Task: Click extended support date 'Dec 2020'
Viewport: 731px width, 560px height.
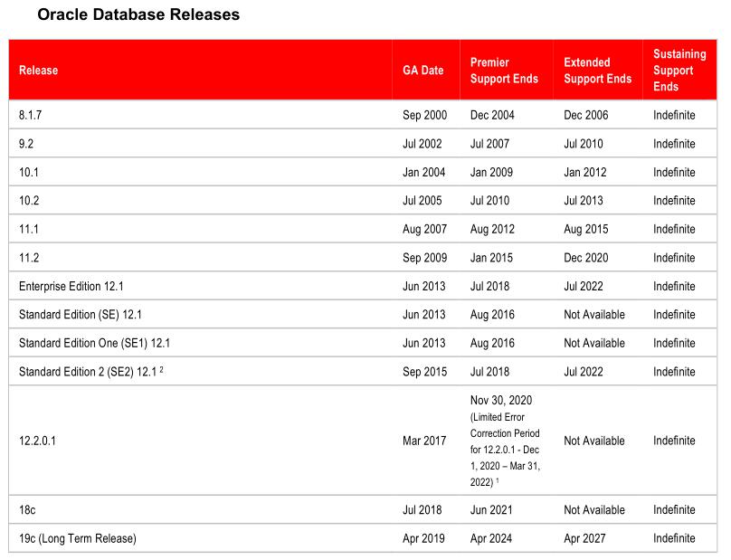Action: point(586,258)
